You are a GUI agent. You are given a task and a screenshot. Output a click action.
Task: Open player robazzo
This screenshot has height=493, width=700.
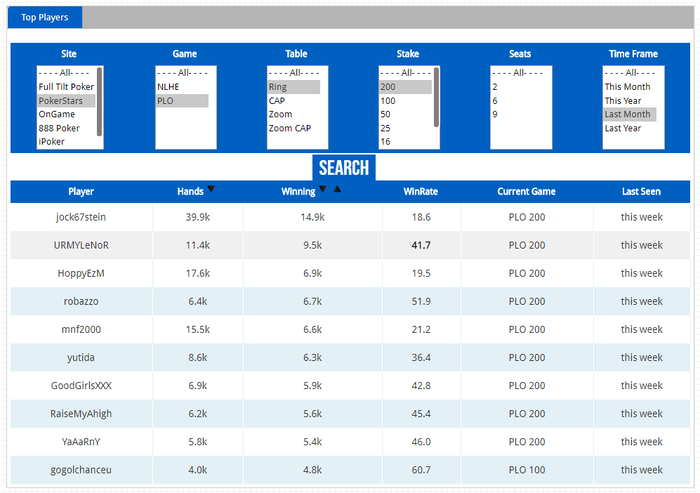click(81, 301)
